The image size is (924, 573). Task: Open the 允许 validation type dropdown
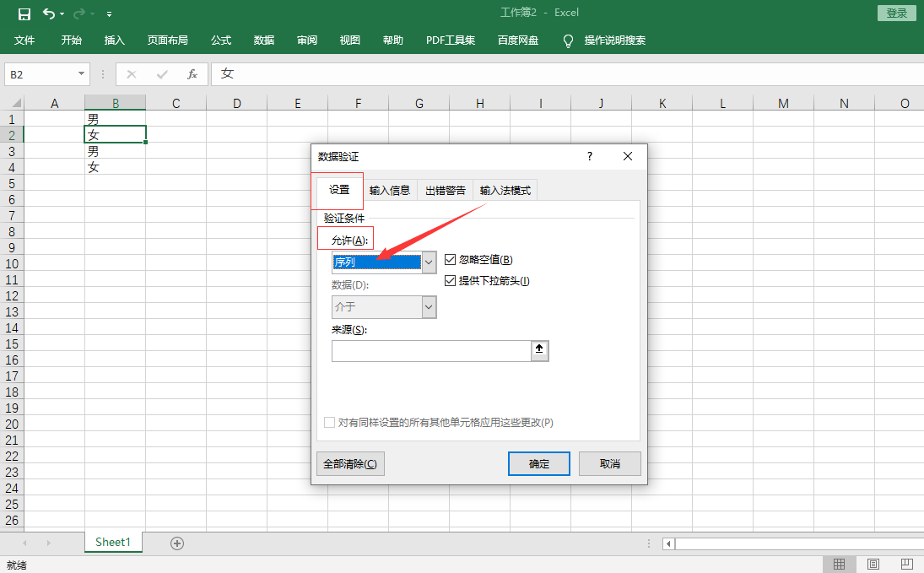pos(429,262)
